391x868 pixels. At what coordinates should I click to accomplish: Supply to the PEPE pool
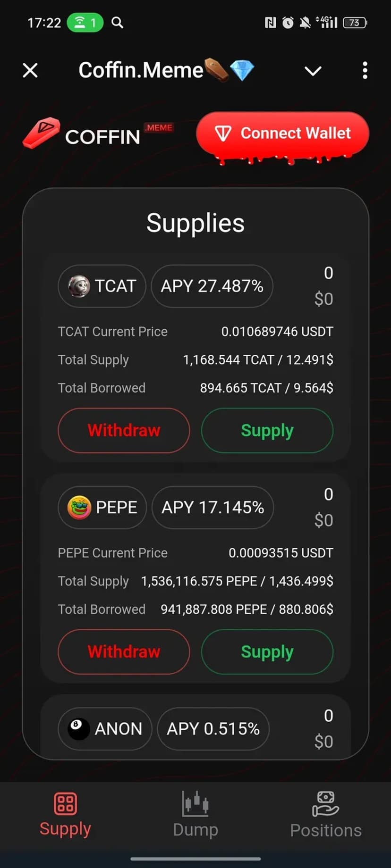[x=267, y=651]
